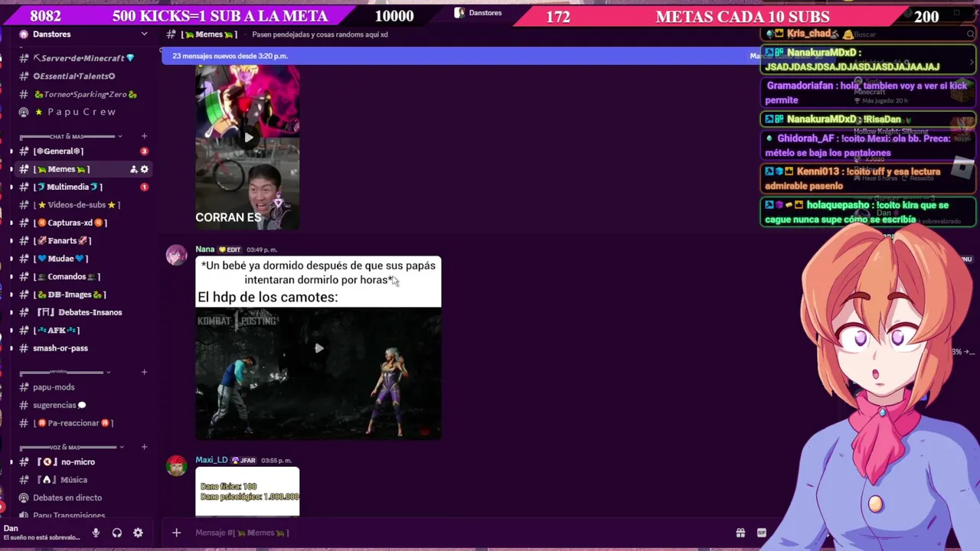Open the Capturas-xd channel
The image size is (980, 551).
pos(70,223)
